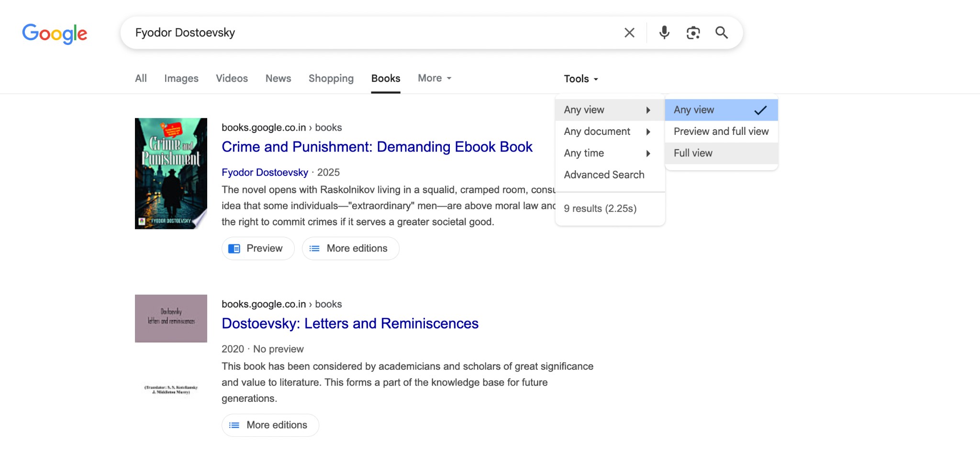Click the magnifying glass search icon
980x451 pixels.
click(722, 33)
